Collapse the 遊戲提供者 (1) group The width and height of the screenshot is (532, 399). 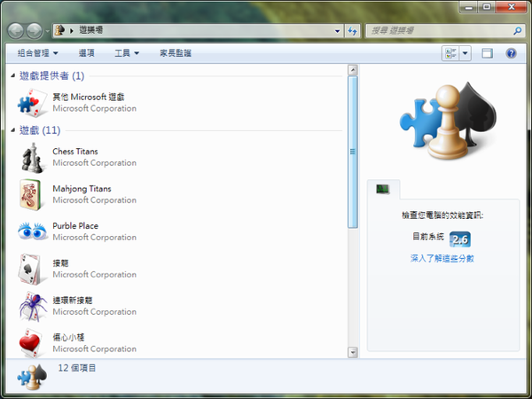[x=13, y=75]
